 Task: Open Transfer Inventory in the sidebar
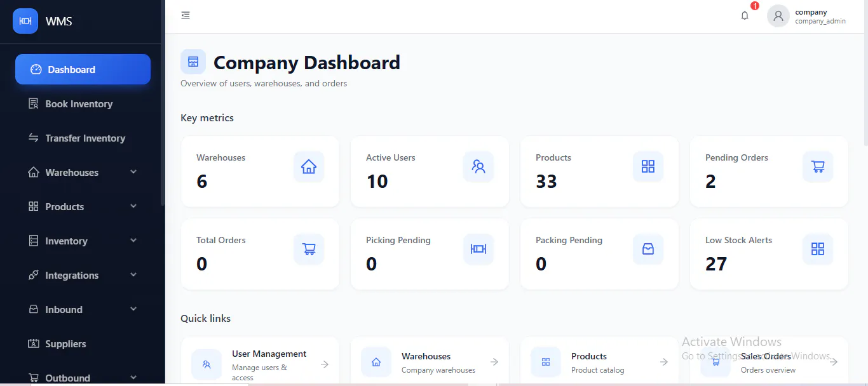tap(83, 138)
